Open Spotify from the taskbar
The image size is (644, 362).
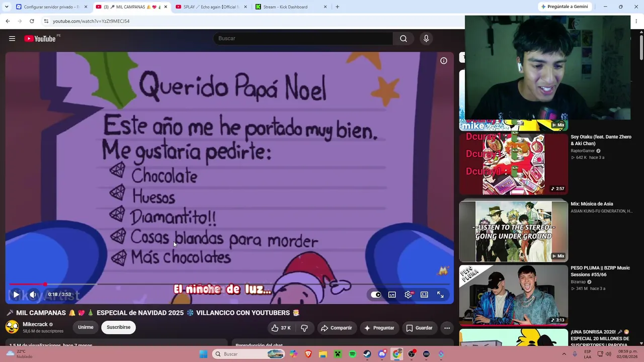coord(352,354)
